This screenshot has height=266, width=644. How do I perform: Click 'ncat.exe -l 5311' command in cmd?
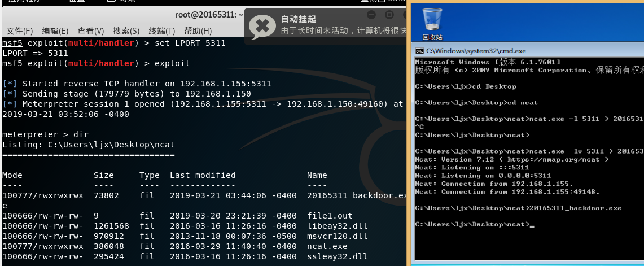point(529,119)
